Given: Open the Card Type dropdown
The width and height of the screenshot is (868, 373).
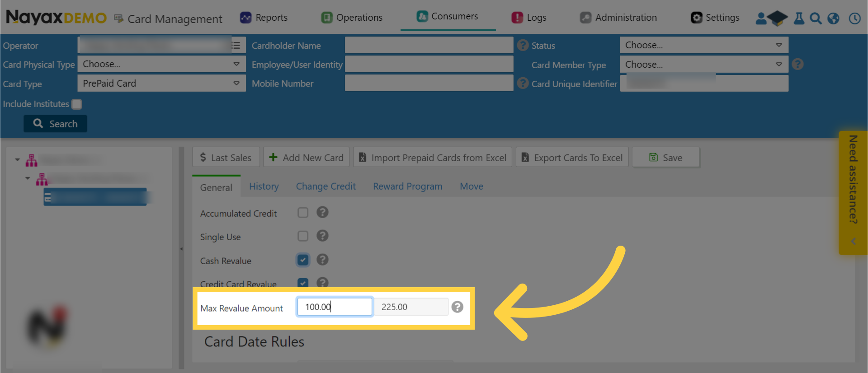Looking at the screenshot, I should click(161, 83).
